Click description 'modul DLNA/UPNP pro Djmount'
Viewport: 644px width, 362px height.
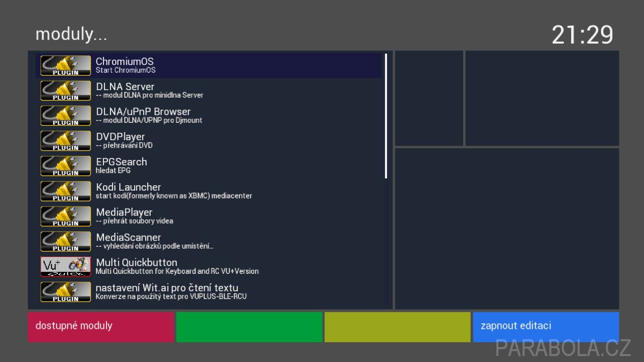click(x=149, y=120)
